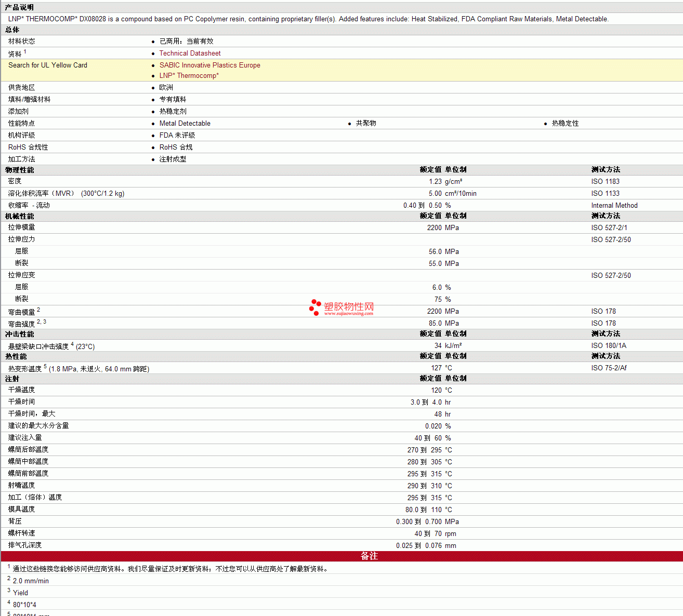
Task: Click the 螺筒中部温度 row label
Action: (x=28, y=462)
